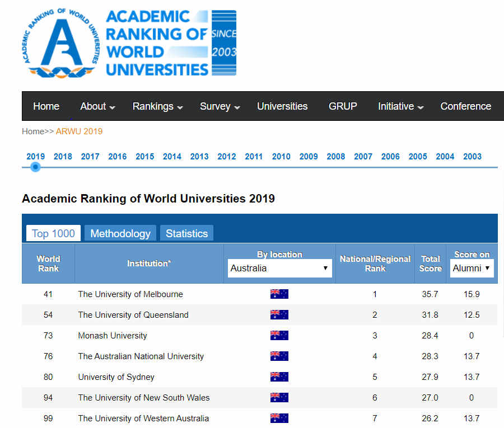The image size is (504, 428).
Task: Open The University of Queensland link
Action: pyautogui.click(x=133, y=314)
